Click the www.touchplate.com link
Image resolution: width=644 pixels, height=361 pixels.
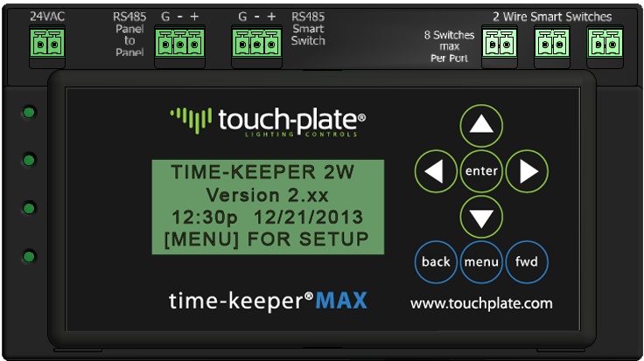pyautogui.click(x=481, y=303)
